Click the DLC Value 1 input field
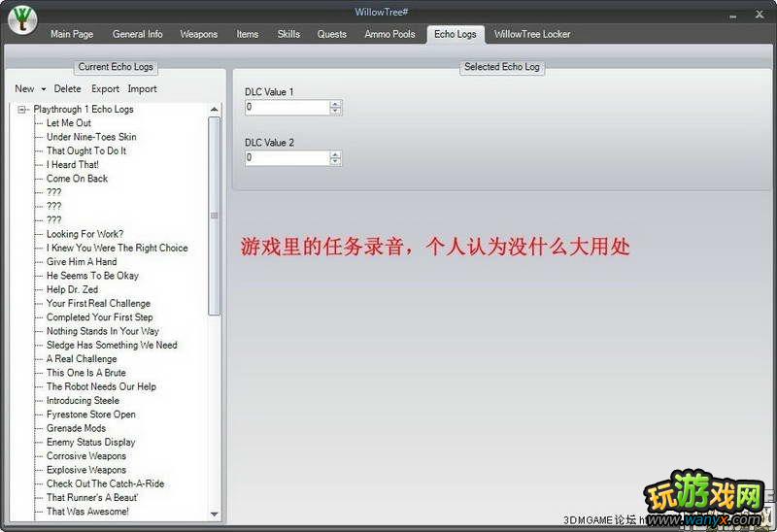 pyautogui.click(x=287, y=107)
